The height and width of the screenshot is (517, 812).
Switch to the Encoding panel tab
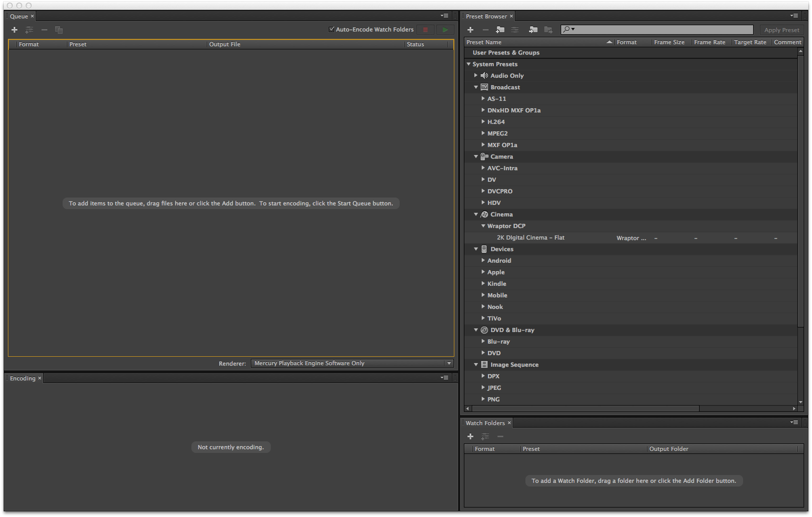(x=23, y=378)
